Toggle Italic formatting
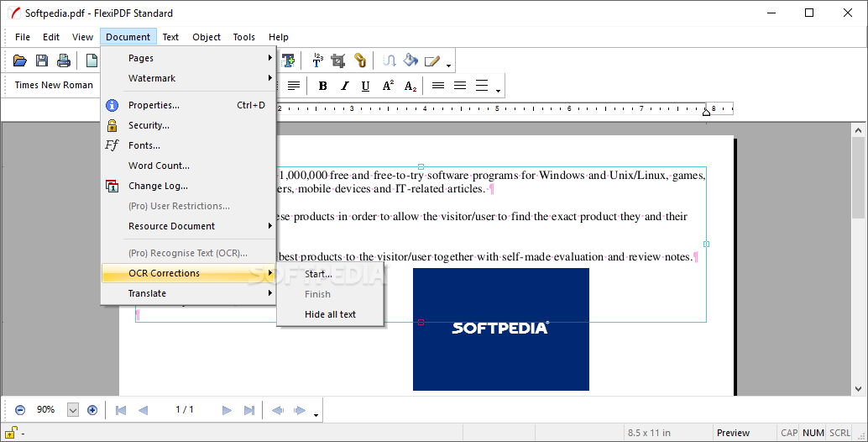 344,86
